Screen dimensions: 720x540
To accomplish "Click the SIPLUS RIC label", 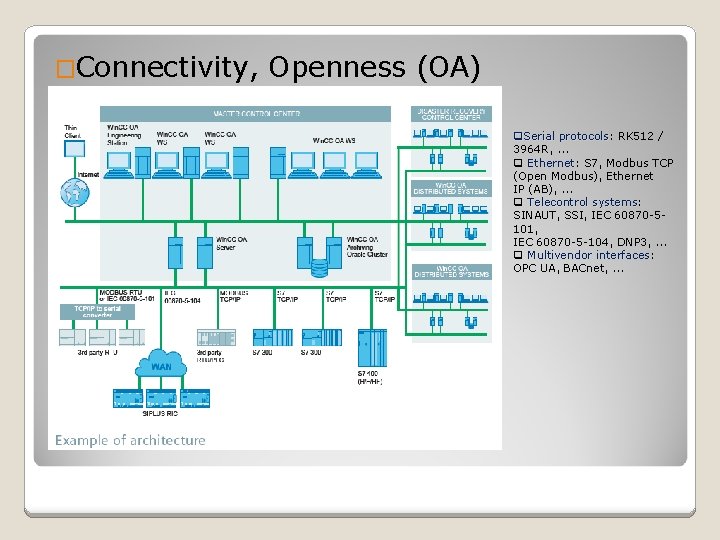I will click(160, 413).
